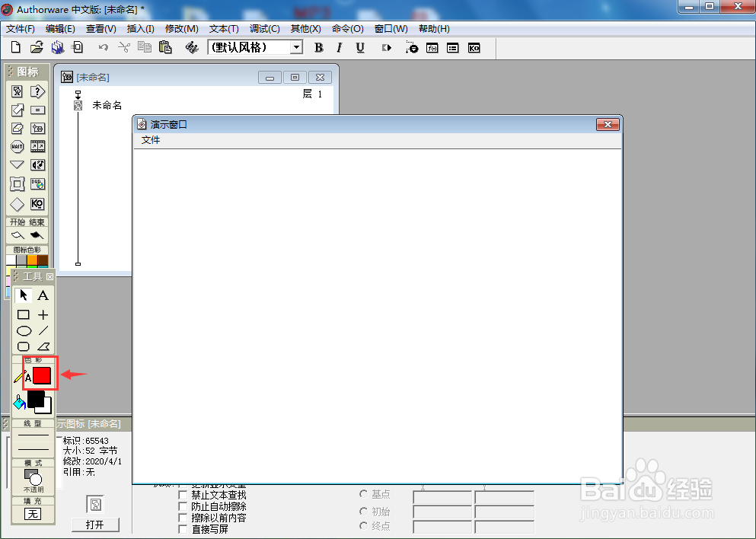Choose the Pointer arrow tool
The width and height of the screenshot is (756, 539).
pyautogui.click(x=23, y=295)
